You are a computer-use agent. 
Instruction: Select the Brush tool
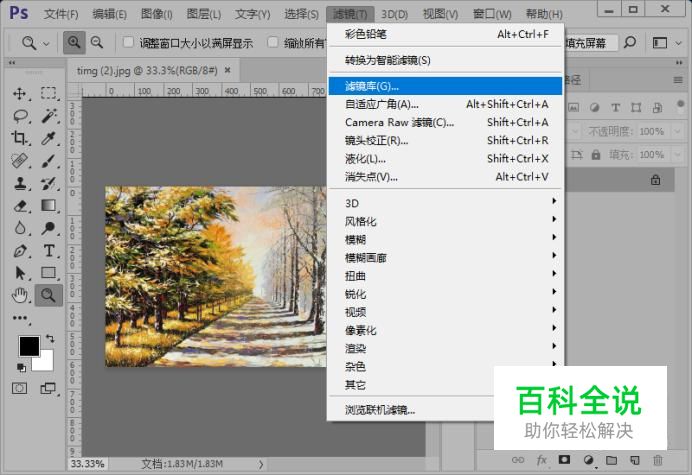49,161
